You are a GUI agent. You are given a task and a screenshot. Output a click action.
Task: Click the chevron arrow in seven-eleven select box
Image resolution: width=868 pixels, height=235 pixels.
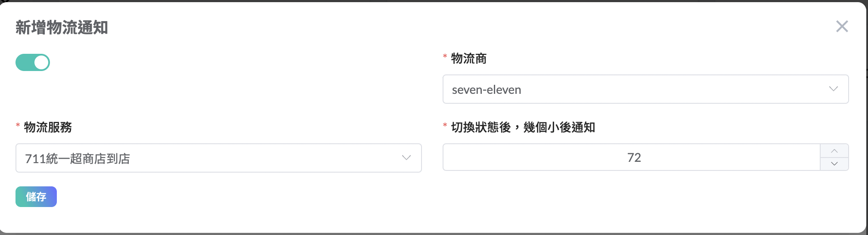(x=833, y=89)
